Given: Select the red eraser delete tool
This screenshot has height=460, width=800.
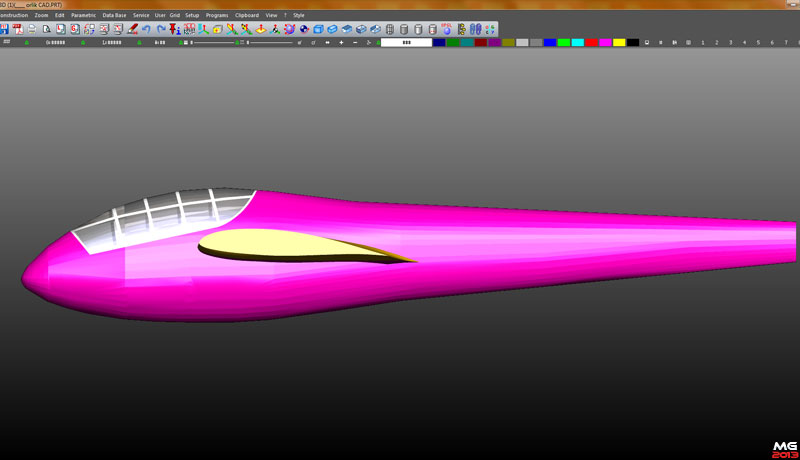Looking at the screenshot, I should 132,29.
